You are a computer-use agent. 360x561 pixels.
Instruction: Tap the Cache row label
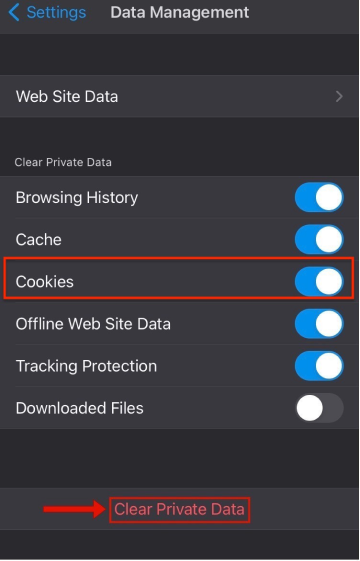tap(39, 239)
